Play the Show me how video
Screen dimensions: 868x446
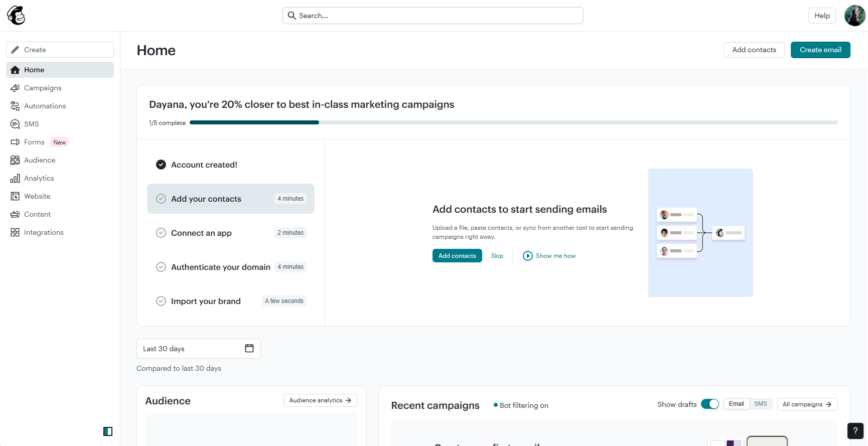point(549,256)
